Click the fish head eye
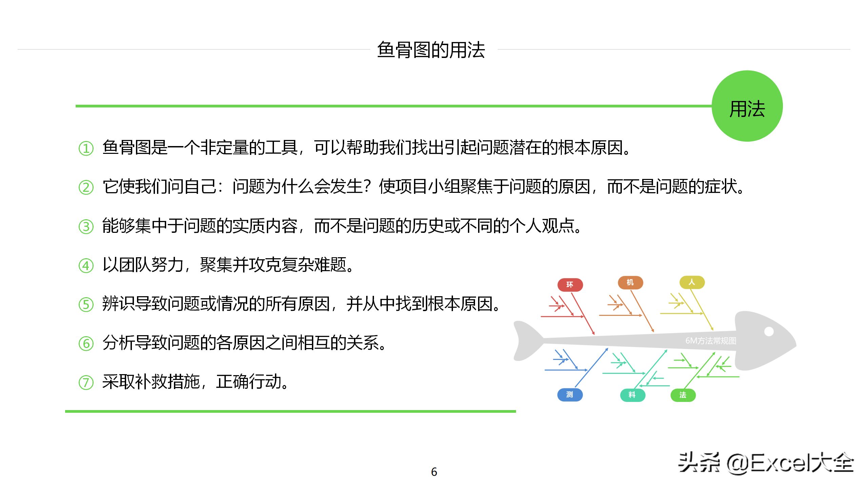Screen dimensions: 868x488 click(769, 331)
